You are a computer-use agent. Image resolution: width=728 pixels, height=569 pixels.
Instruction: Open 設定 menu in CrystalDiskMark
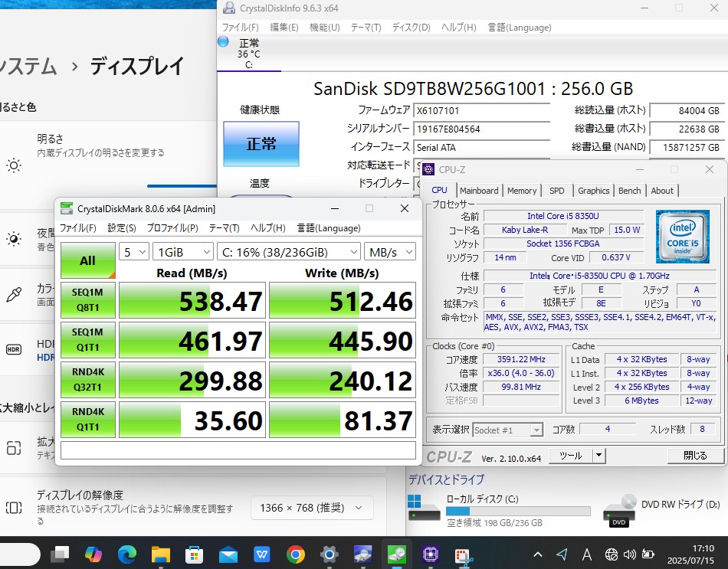[122, 228]
